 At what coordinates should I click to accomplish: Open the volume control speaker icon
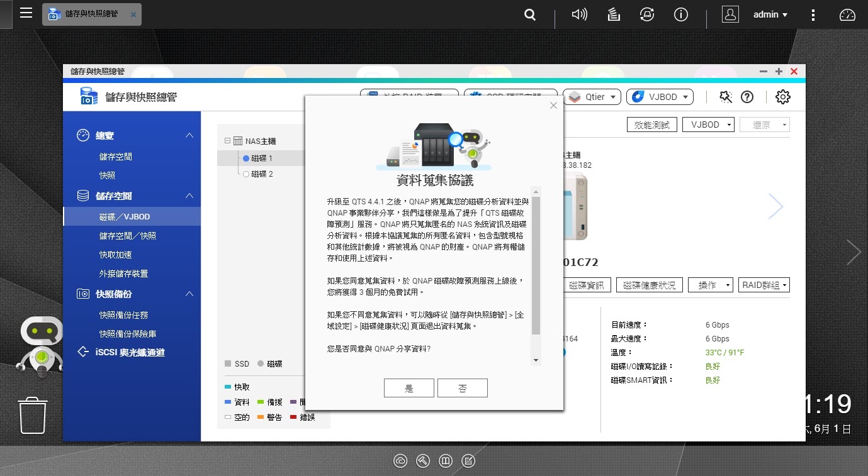[579, 14]
